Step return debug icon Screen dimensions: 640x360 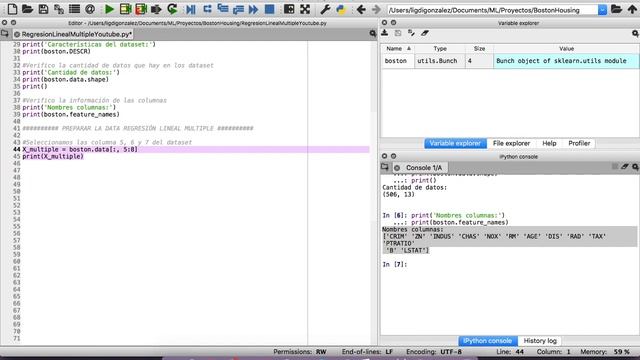pyautogui.click(x=238, y=9)
